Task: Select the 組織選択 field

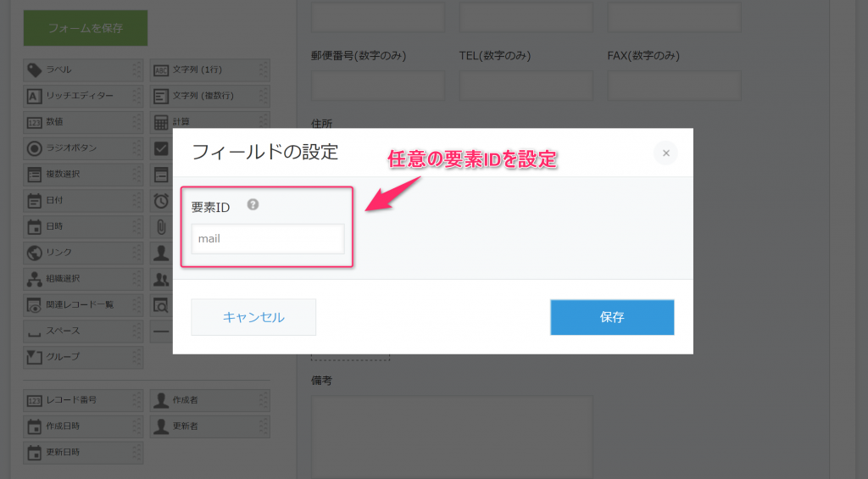Action: tap(83, 279)
